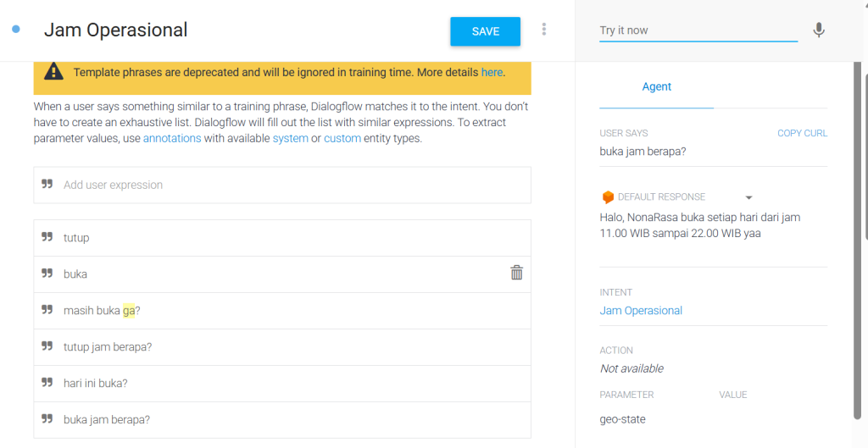Open the three-dot more options menu
This screenshot has height=448, width=868.
(544, 30)
